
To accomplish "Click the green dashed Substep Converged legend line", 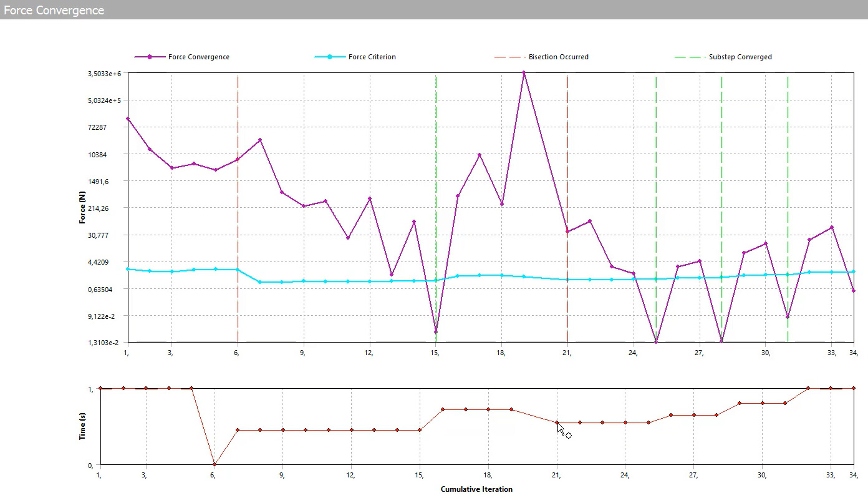I will [688, 57].
